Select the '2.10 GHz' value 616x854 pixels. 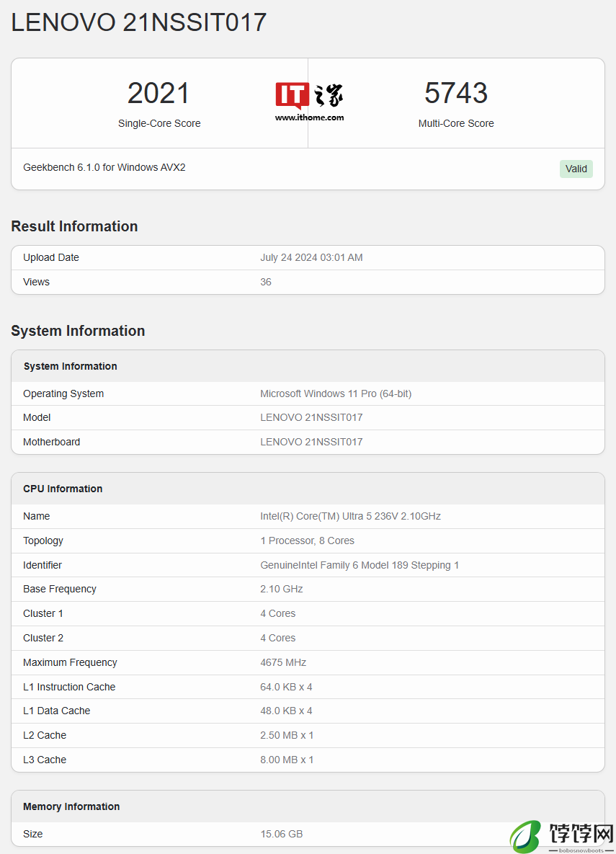click(x=281, y=590)
